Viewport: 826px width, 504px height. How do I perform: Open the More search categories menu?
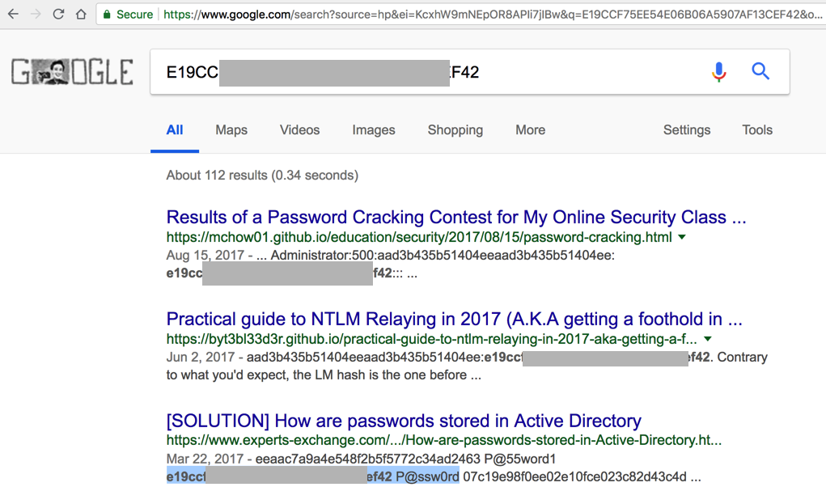tap(530, 130)
